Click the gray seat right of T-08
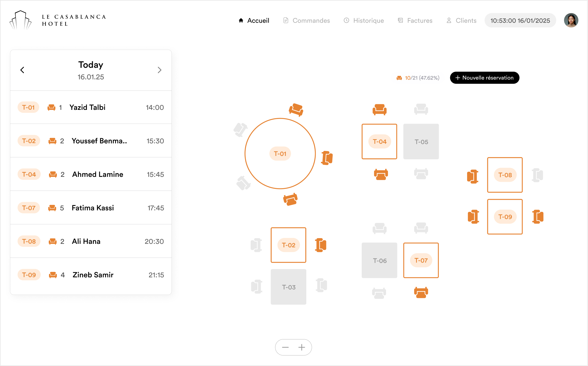Image resolution: width=588 pixels, height=366 pixels. [x=537, y=175]
